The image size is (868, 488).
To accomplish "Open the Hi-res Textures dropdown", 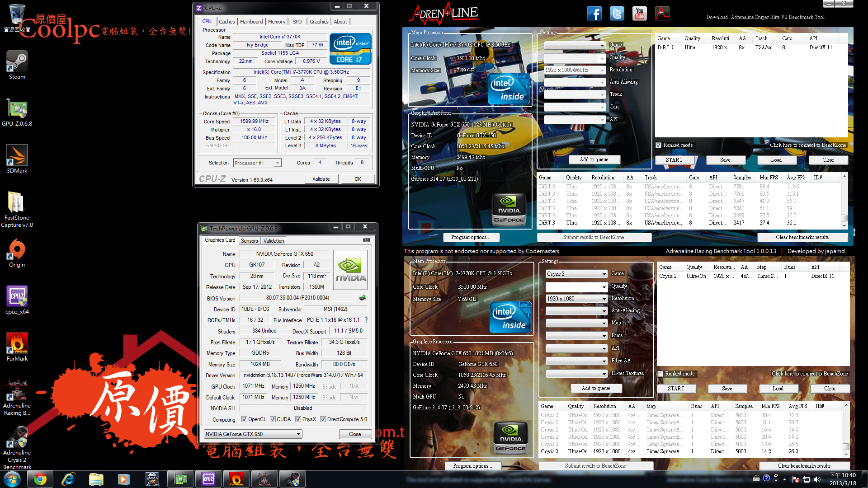I will point(576,374).
